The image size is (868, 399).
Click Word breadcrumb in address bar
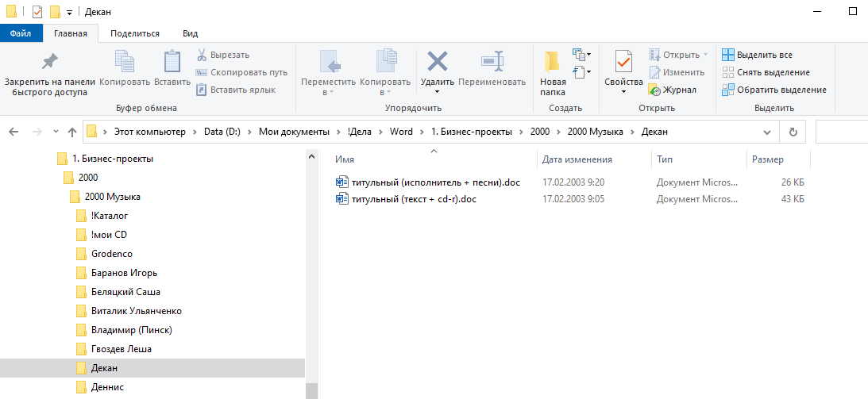(401, 132)
